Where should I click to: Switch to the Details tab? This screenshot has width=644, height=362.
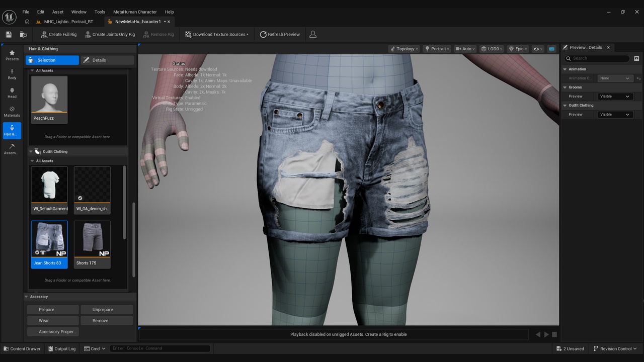point(108,60)
